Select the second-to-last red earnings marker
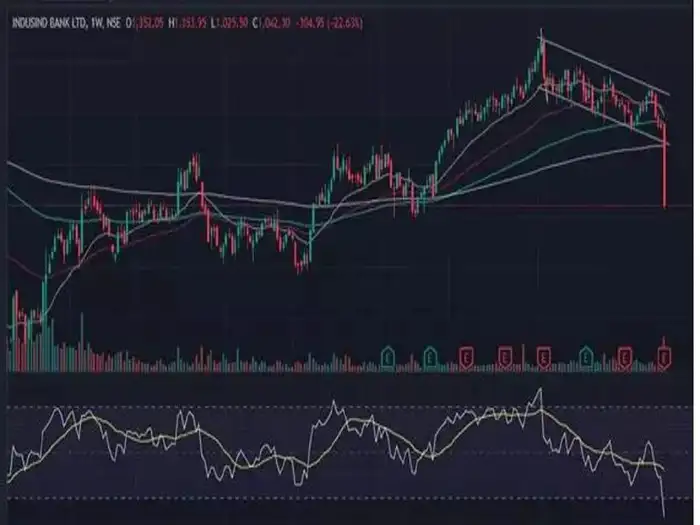Image resolution: width=700 pixels, height=525 pixels. (x=625, y=354)
